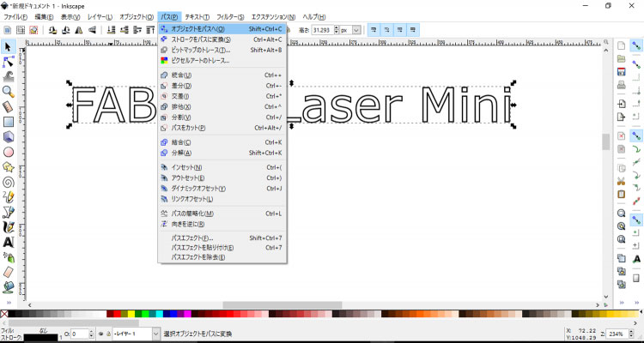Select the Bezier pen tool

click(8, 212)
